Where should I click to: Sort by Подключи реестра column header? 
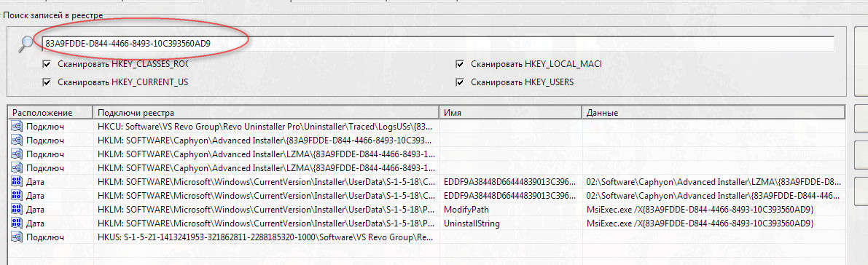tap(266, 113)
